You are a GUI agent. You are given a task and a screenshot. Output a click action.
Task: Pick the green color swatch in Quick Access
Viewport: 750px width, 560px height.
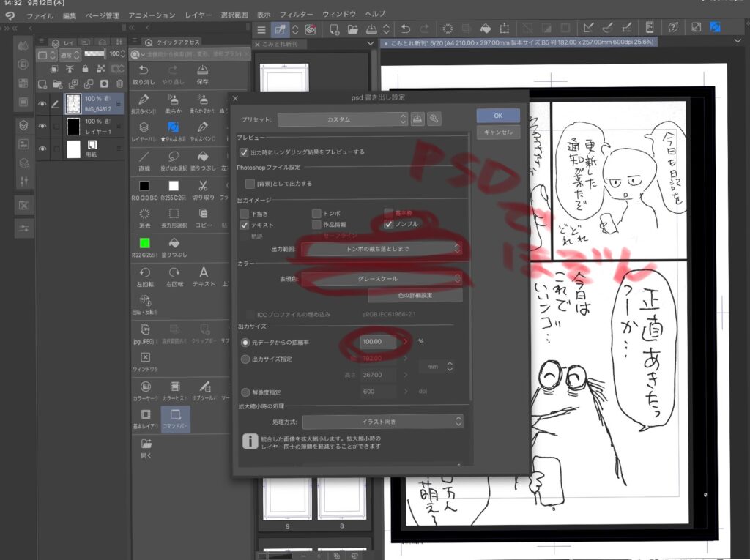(145, 243)
